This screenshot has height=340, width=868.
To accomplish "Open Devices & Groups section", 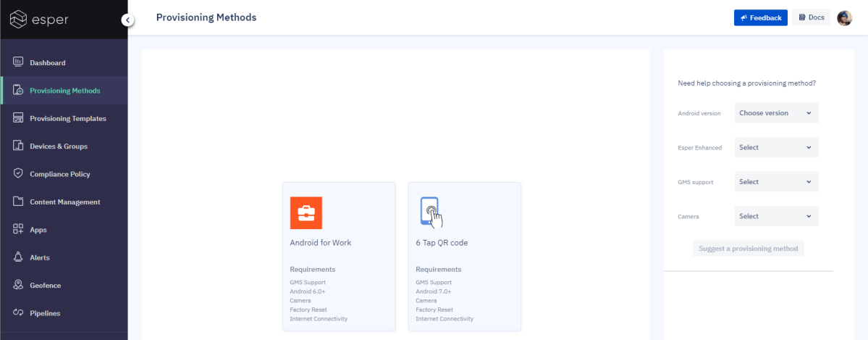I will click(x=64, y=146).
